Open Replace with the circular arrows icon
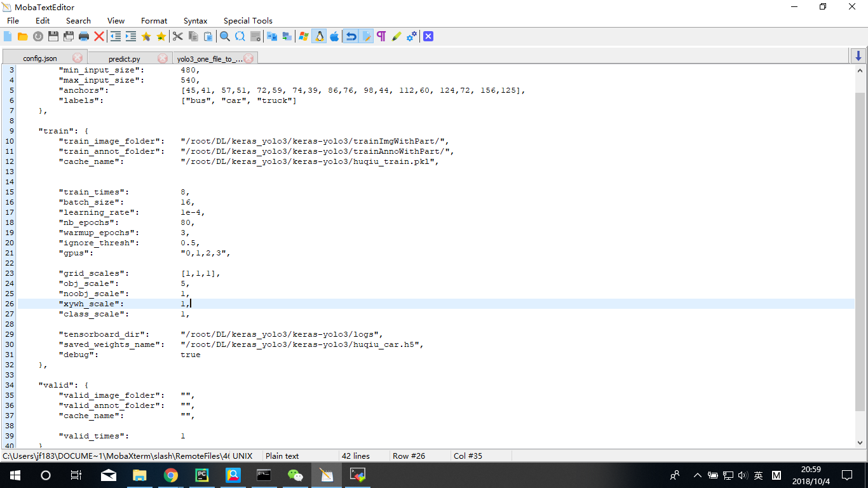868x488 pixels. pos(240,37)
